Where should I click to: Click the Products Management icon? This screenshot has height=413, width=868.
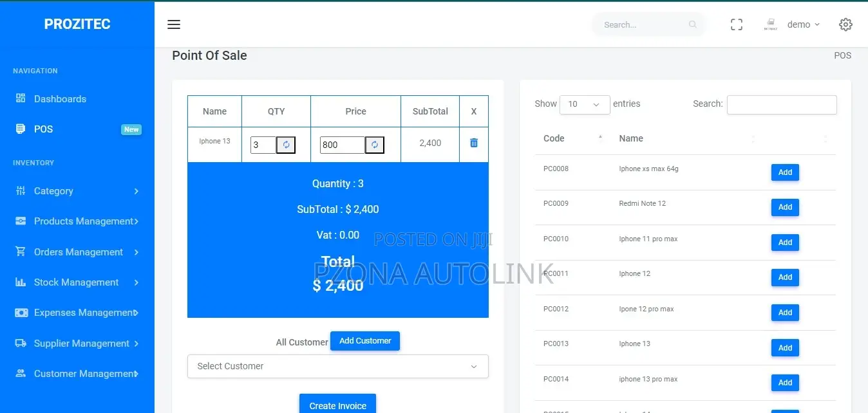click(21, 221)
